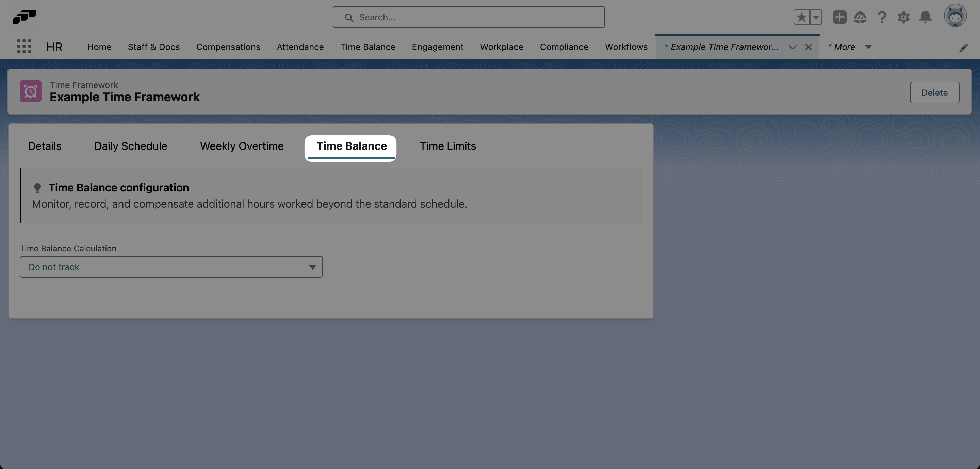Click the search field magnifier icon
980x469 pixels.
click(x=349, y=17)
